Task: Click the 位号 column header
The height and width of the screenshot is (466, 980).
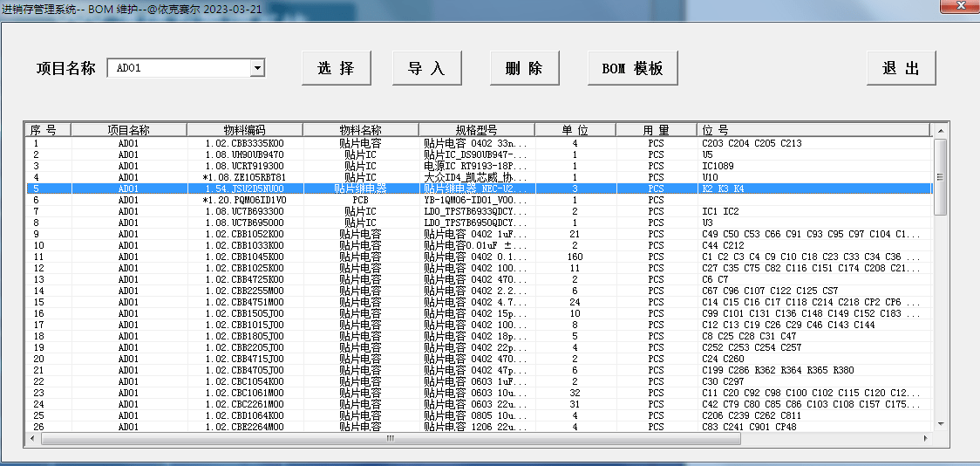Action: click(813, 130)
